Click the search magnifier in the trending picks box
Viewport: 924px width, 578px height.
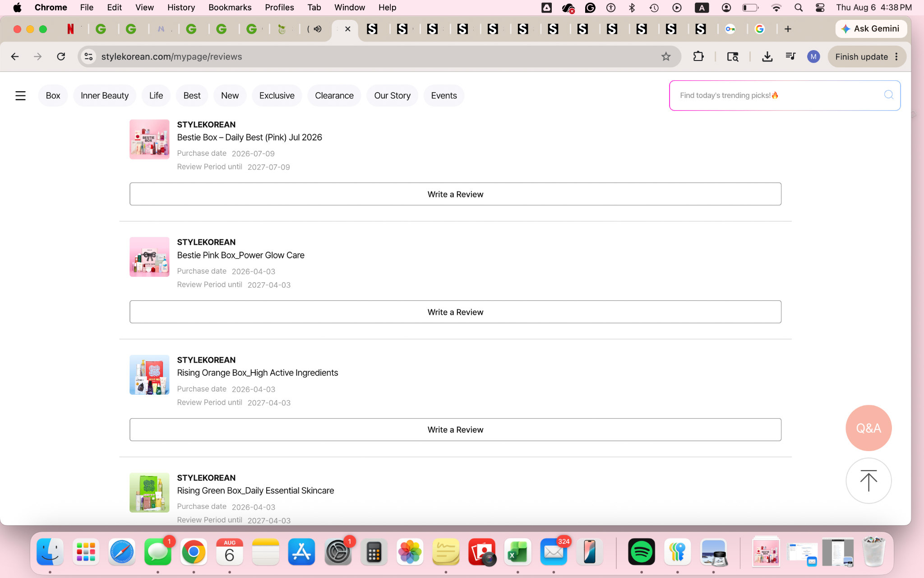(x=888, y=95)
